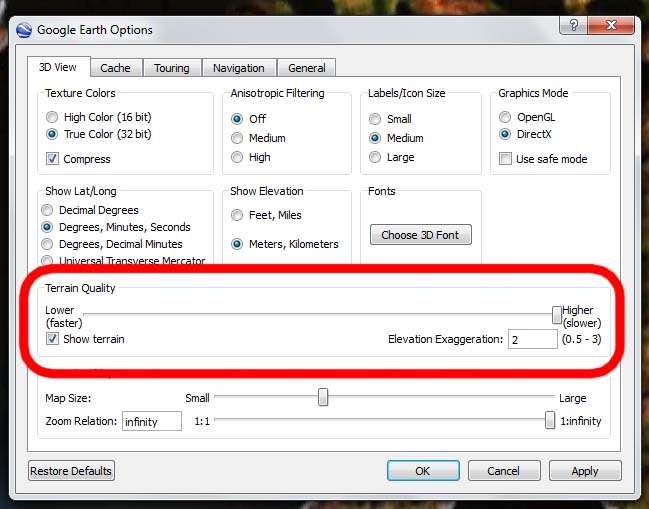Click the Restore Defaults button
Viewport: 649px width, 509px height.
point(71,471)
